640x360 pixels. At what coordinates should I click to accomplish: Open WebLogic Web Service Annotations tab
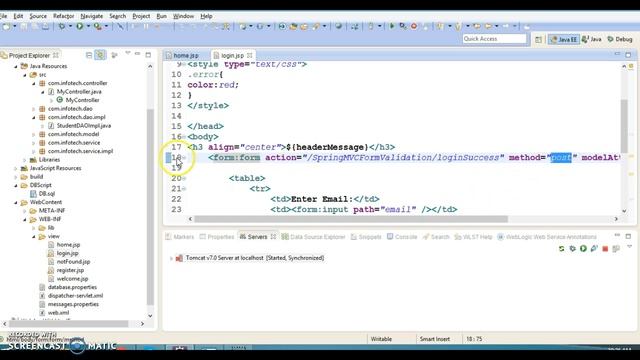pyautogui.click(x=547, y=237)
